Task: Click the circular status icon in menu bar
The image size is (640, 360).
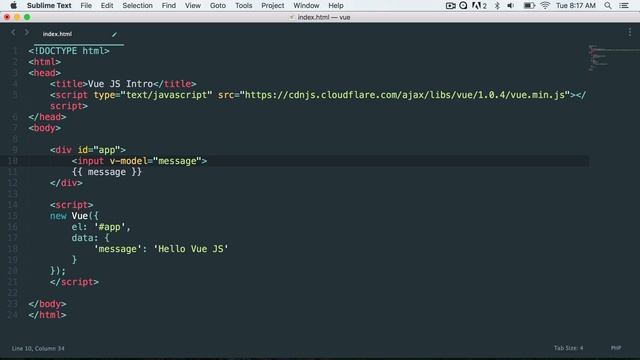Action: click(463, 6)
